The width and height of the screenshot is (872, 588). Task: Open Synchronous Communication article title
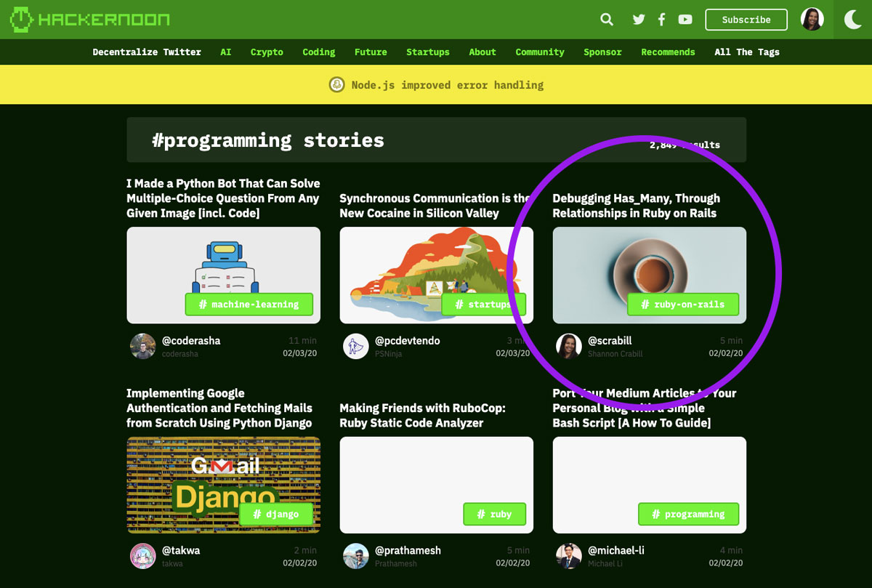[435, 206]
